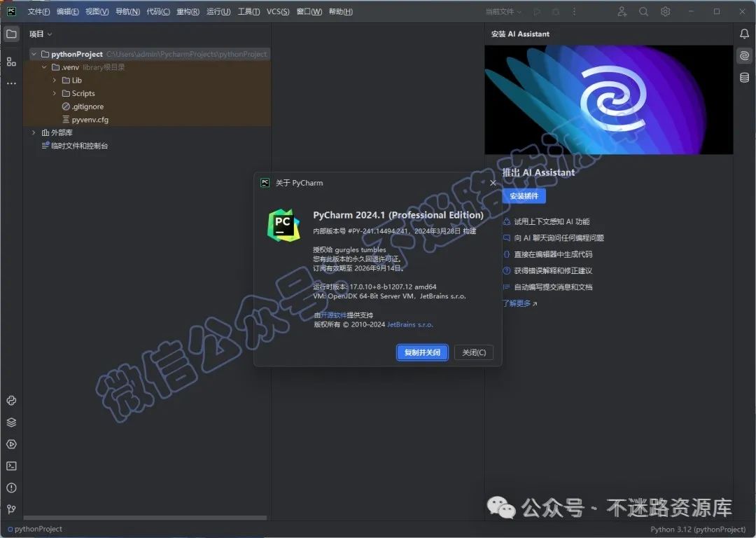The width and height of the screenshot is (756, 538).
Task: Open the 运行(U) menu
Action: pos(218,12)
